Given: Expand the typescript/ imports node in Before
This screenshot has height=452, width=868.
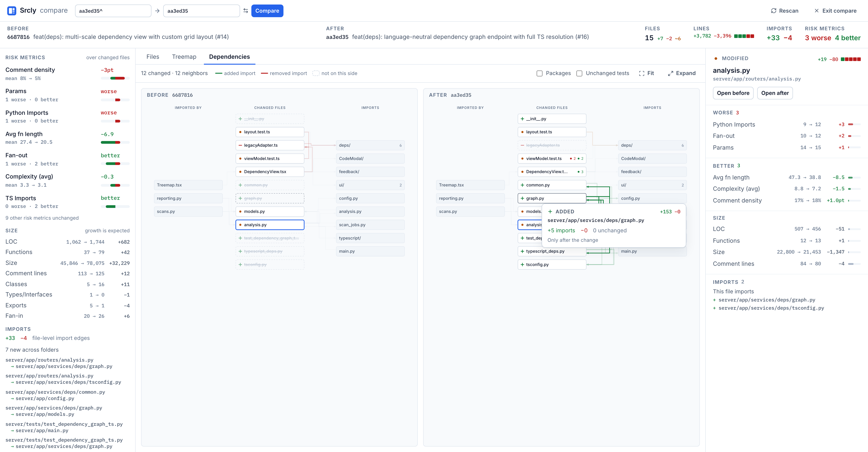Looking at the screenshot, I should (x=370, y=238).
